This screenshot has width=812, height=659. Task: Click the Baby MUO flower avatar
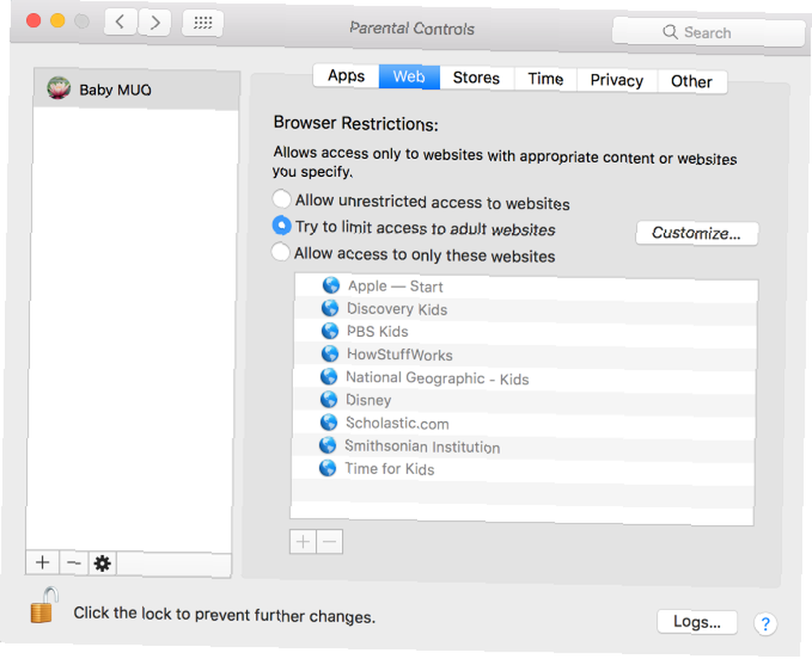click(58, 88)
